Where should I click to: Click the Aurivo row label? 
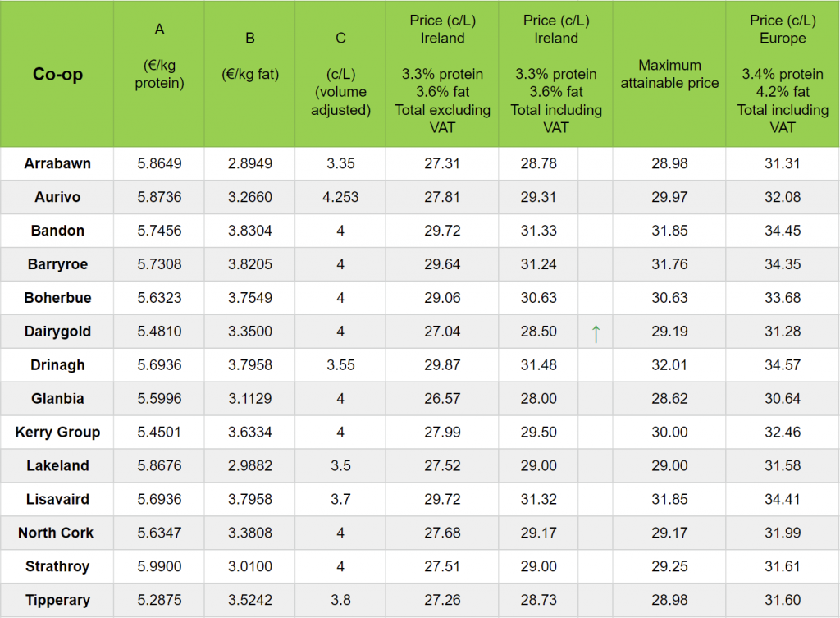(x=57, y=197)
